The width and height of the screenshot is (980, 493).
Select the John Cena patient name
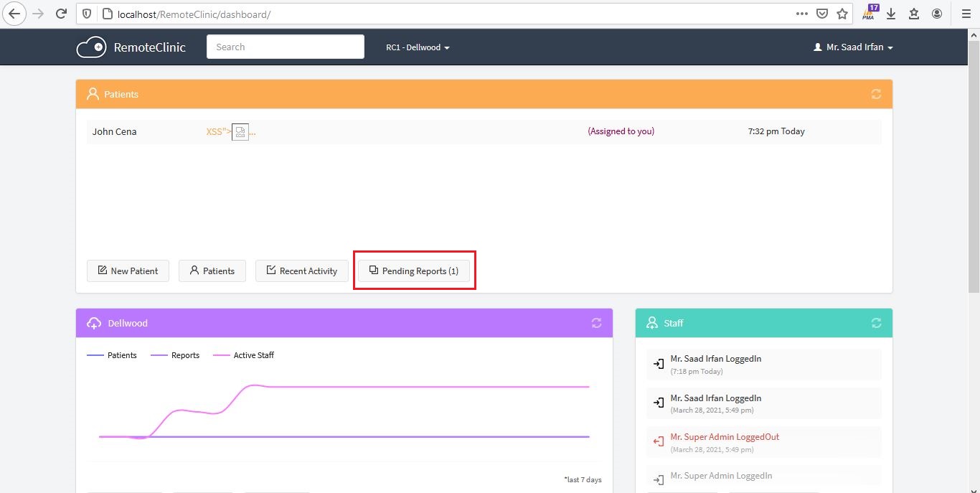pos(114,131)
